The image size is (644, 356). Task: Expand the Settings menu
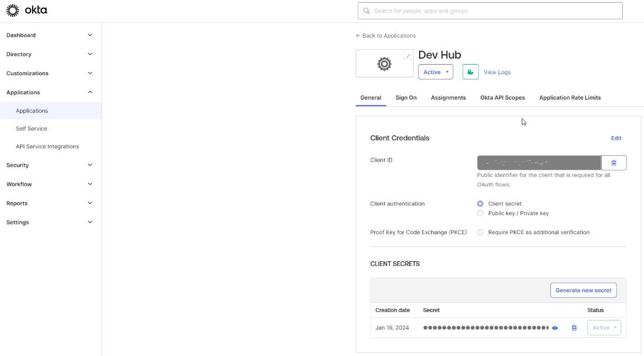(50, 222)
